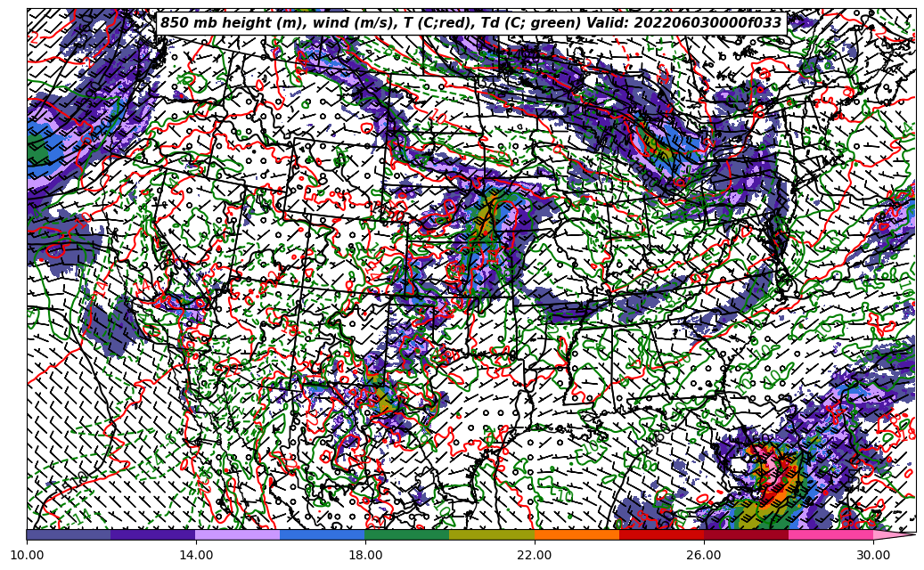
Task: Click the pink wind maximum near Florida
Action: 766,465
